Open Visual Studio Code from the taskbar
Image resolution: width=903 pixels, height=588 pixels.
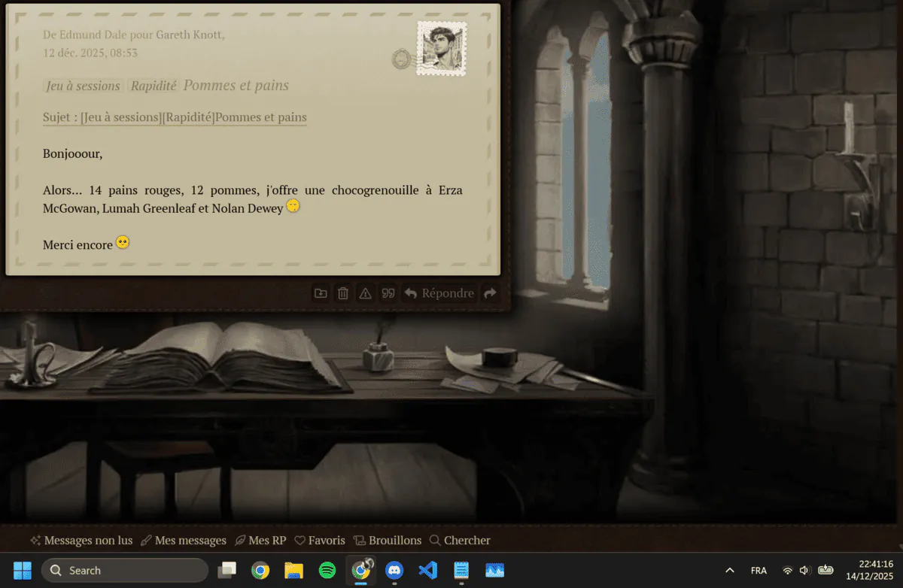click(x=427, y=571)
